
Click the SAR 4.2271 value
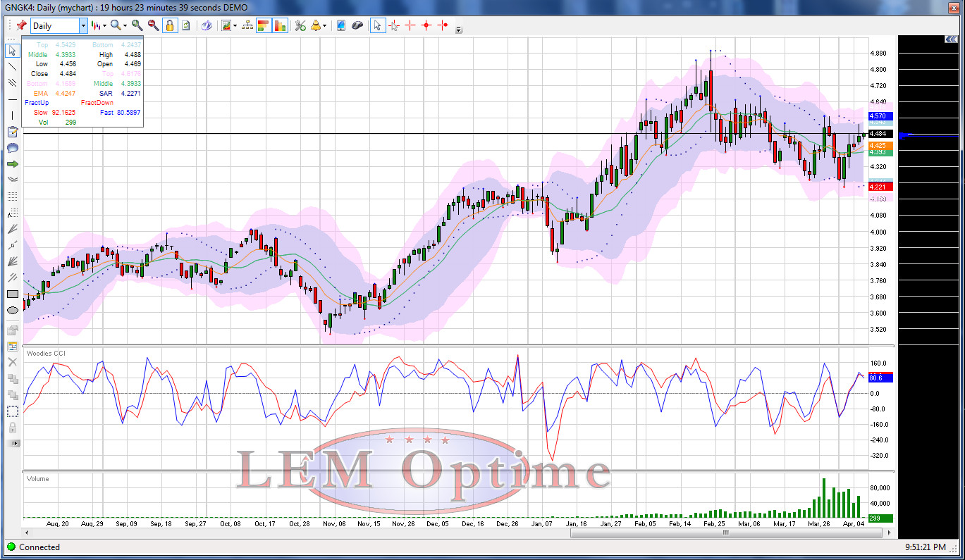pyautogui.click(x=130, y=93)
